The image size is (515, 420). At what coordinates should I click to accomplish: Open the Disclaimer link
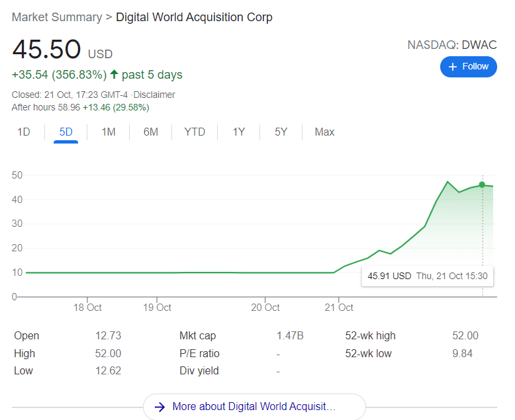tap(154, 95)
